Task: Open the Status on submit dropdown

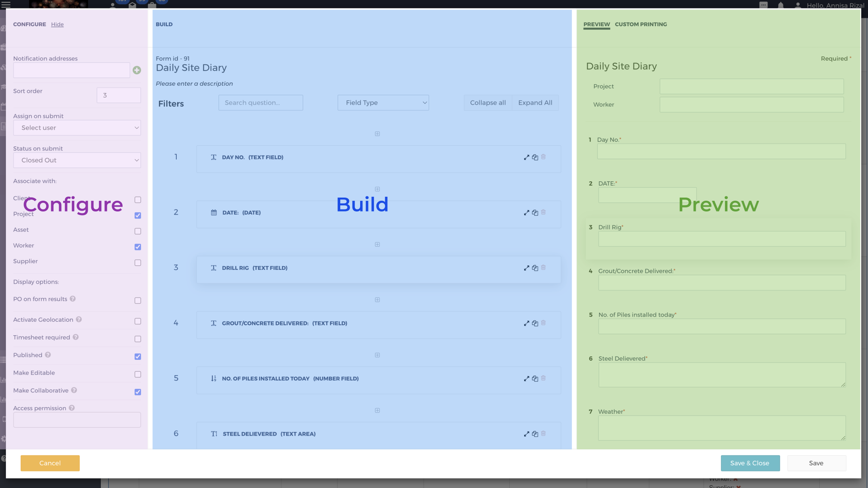Action: [x=77, y=160]
